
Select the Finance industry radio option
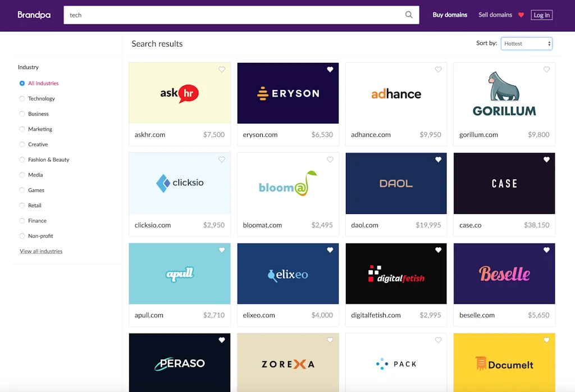(22, 221)
